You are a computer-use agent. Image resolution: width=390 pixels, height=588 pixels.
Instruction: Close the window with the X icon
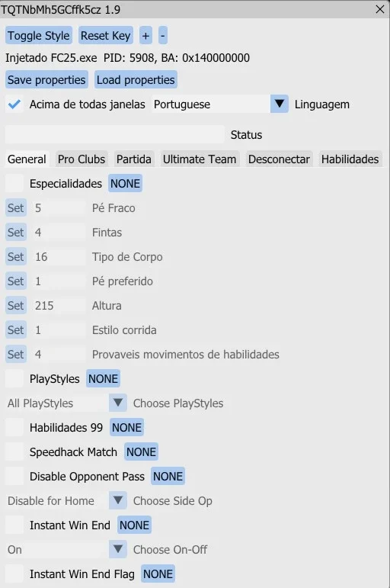380,9
